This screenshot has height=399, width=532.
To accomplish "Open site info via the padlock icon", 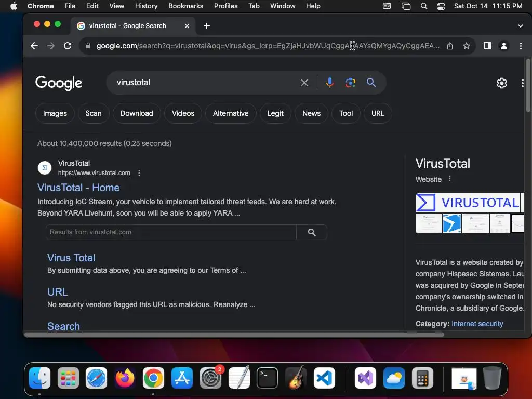I will pos(88,46).
